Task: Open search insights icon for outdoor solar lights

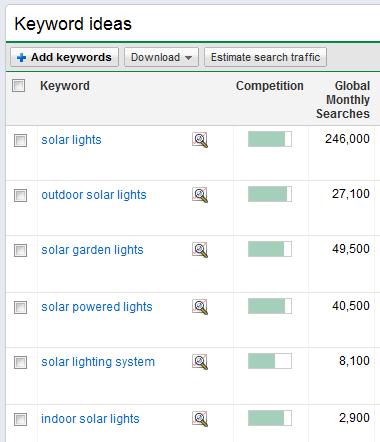Action: (x=200, y=195)
